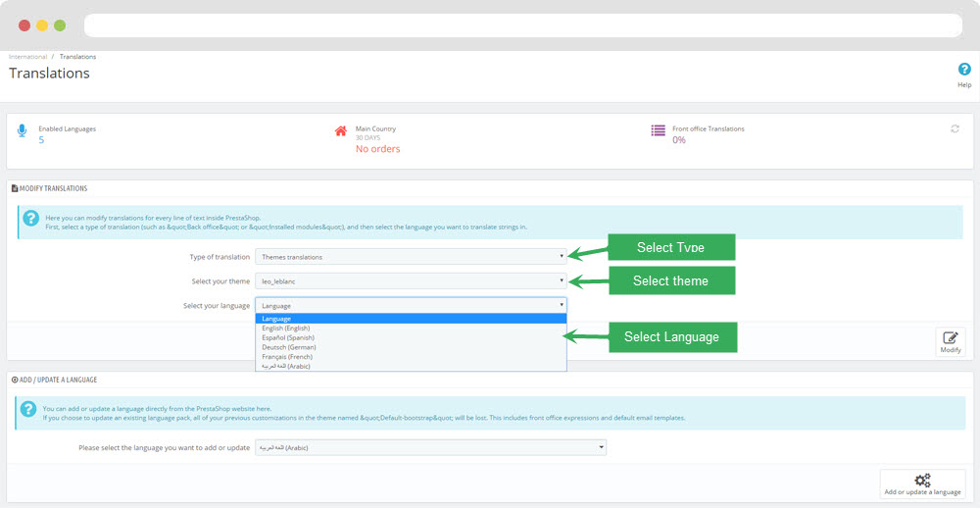Screen dimensions: 980x508
Task: Click the Help question mark icon
Action: (x=963, y=70)
